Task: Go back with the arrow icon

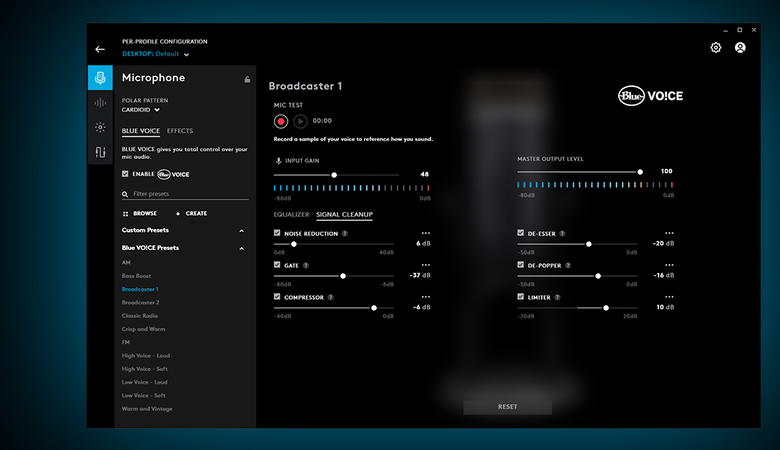Action: 100,49
